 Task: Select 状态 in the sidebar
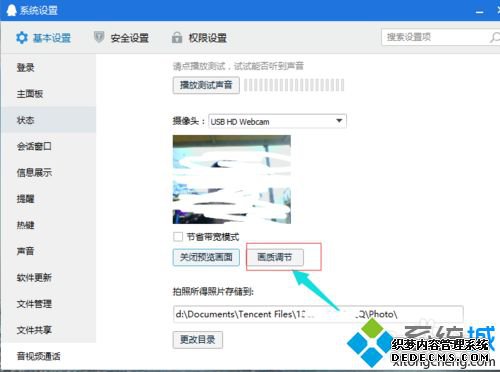tap(48, 120)
